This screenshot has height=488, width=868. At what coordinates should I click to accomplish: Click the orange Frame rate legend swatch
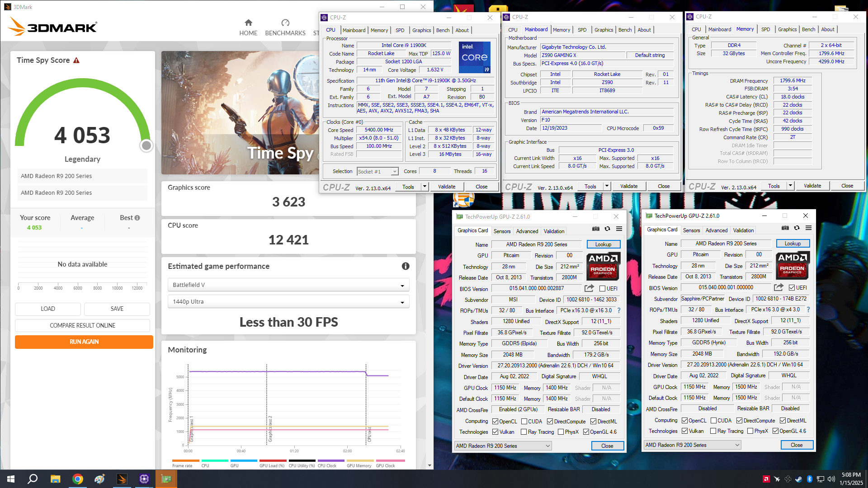coord(186,461)
